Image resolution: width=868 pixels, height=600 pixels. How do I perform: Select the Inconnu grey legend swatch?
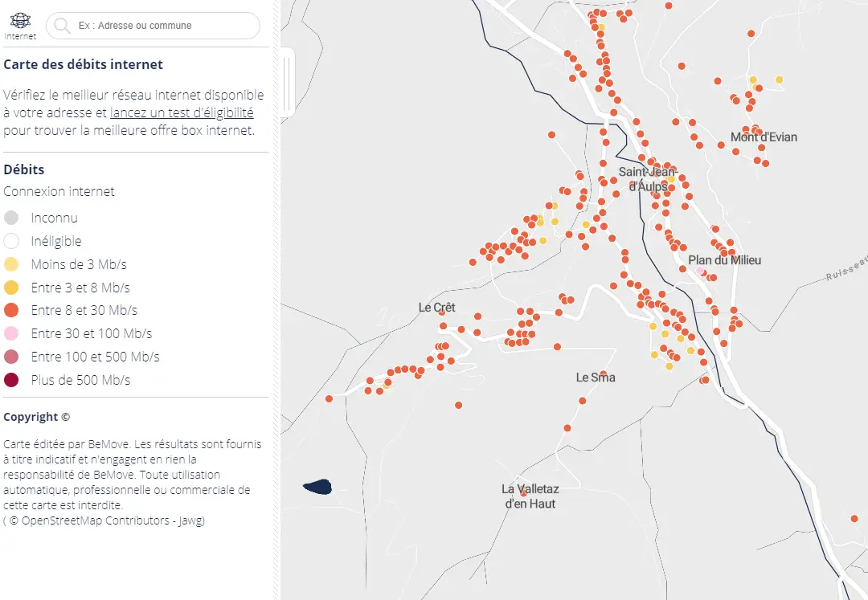11,218
